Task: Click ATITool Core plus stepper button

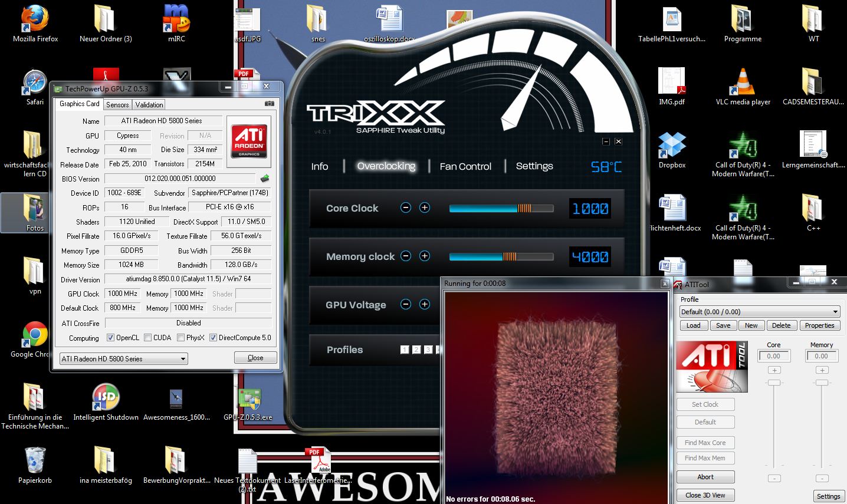Action: coord(774,370)
